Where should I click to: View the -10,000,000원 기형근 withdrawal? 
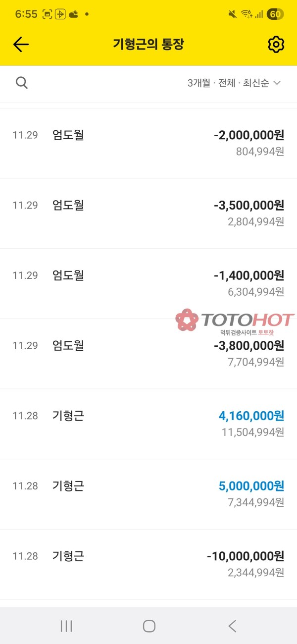pos(148,564)
